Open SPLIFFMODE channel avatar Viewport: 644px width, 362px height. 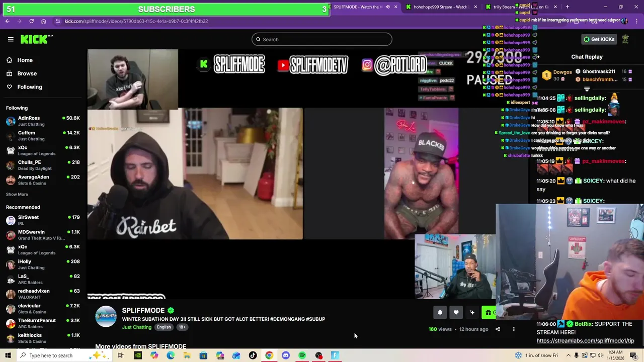pos(106,317)
